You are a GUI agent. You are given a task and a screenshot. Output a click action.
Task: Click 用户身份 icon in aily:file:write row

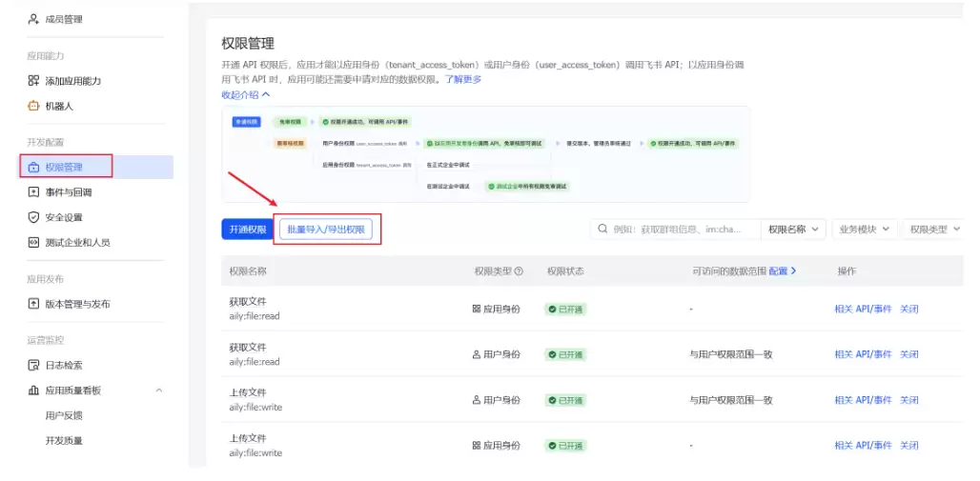(x=477, y=400)
